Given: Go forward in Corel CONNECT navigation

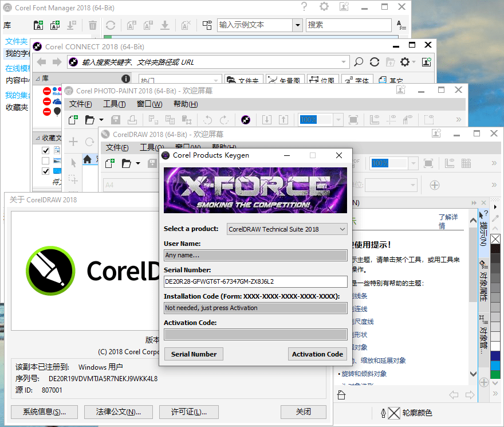Looking at the screenshot, I should [x=57, y=62].
